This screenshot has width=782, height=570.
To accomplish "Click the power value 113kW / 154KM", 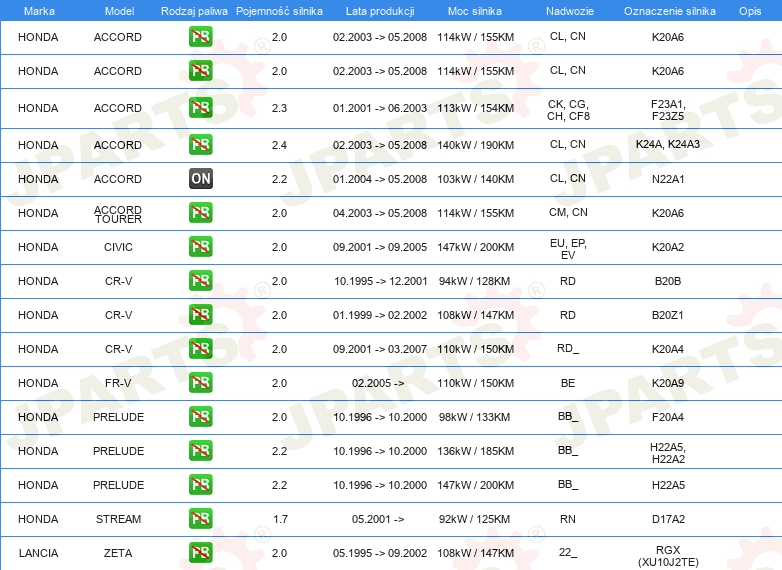I will point(475,108).
